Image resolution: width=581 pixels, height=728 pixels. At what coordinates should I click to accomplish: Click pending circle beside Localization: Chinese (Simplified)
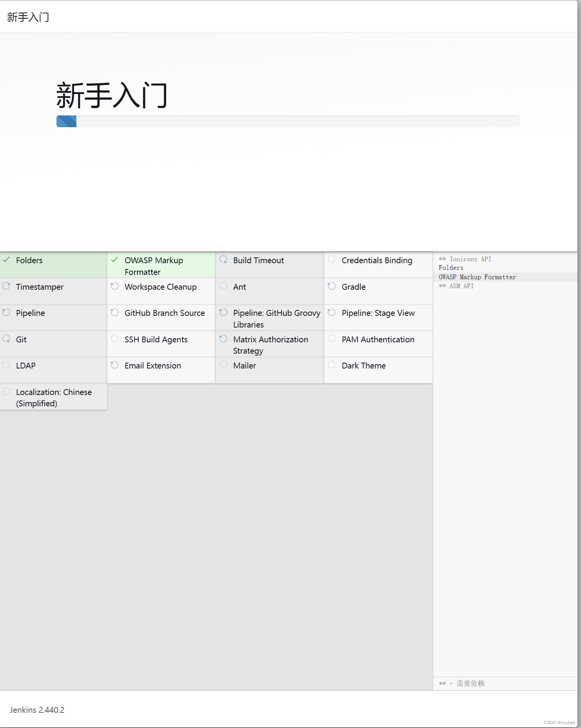[6, 391]
